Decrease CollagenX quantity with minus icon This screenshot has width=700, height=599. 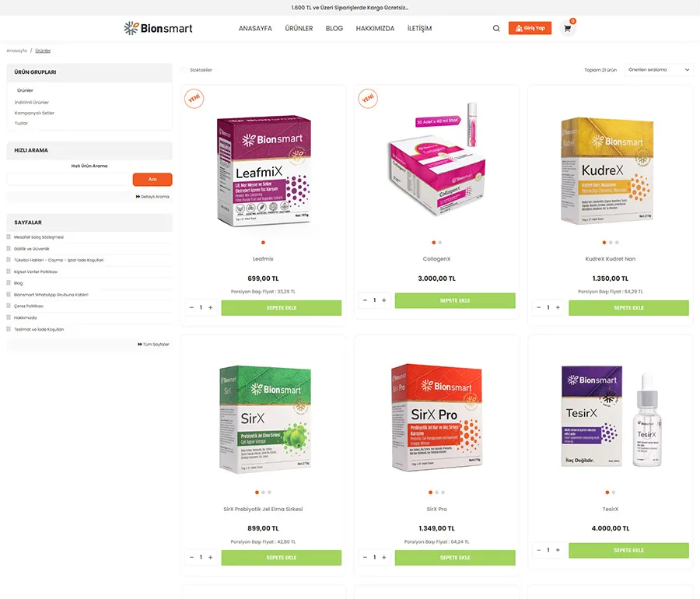(x=366, y=300)
